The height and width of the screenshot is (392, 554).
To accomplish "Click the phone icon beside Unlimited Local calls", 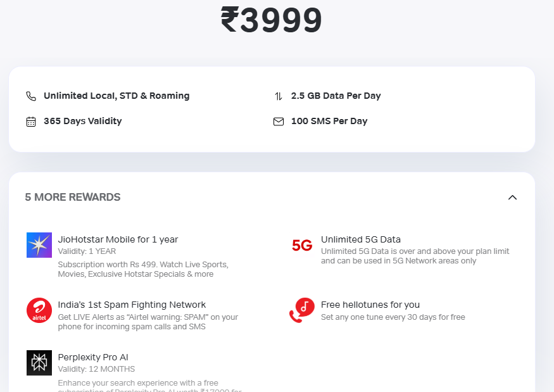I will click(31, 96).
